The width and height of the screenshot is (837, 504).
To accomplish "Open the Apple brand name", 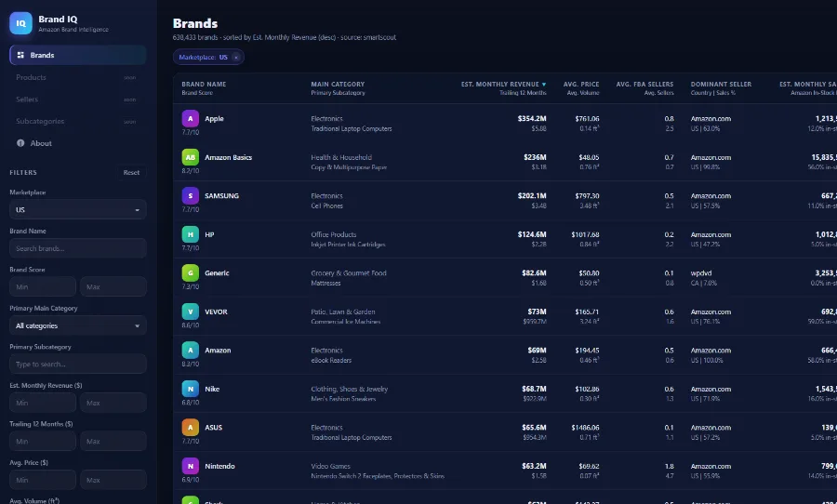I will click(214, 118).
